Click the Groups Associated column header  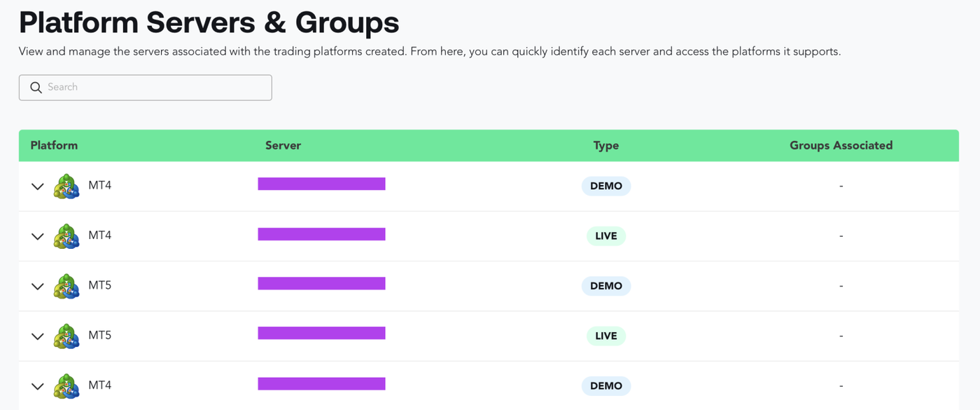(x=841, y=146)
